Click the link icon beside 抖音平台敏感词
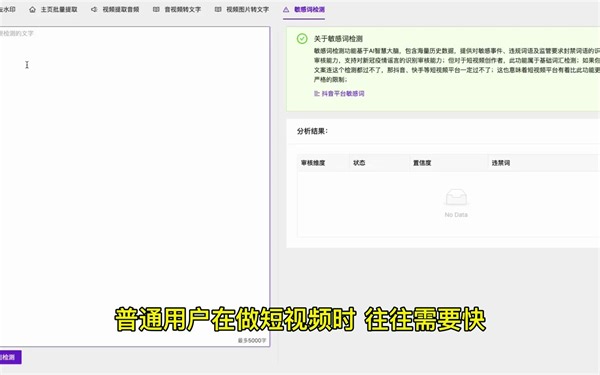 tap(316, 93)
